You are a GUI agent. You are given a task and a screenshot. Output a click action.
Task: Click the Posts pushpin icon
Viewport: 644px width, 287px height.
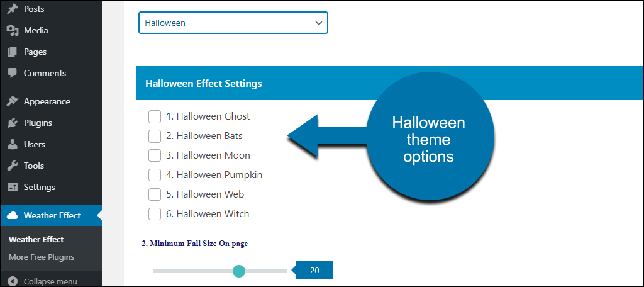tap(13, 9)
